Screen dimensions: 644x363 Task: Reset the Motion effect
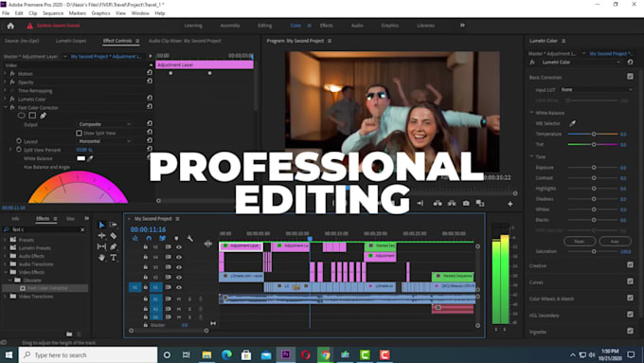(x=150, y=73)
